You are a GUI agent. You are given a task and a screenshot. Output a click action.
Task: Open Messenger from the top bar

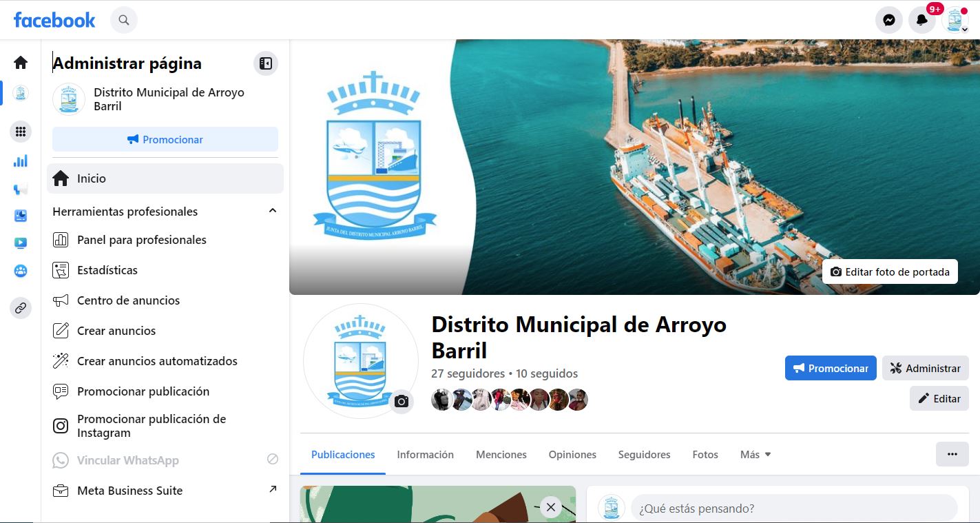pos(889,20)
